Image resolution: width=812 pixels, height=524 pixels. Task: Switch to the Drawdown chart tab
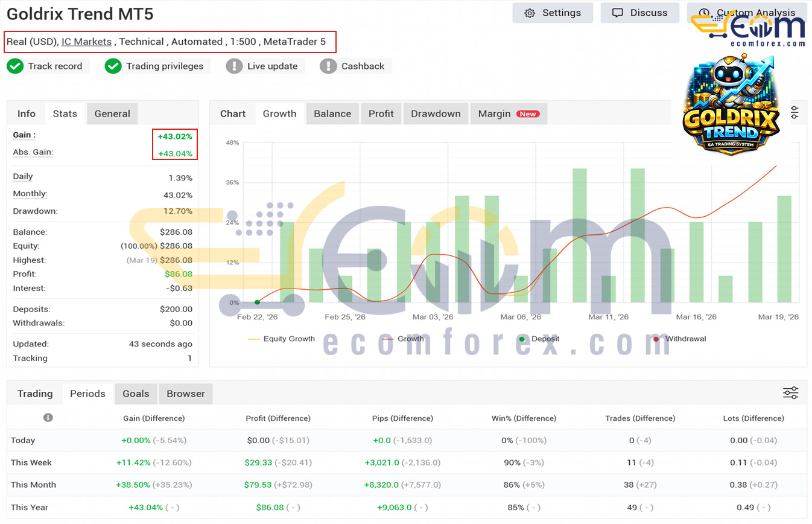point(436,113)
